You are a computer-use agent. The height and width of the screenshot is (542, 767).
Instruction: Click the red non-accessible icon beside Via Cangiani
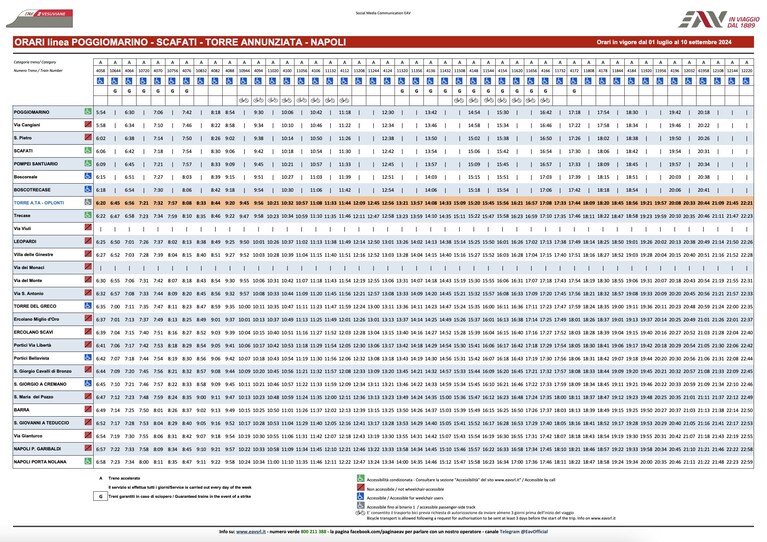click(88, 125)
